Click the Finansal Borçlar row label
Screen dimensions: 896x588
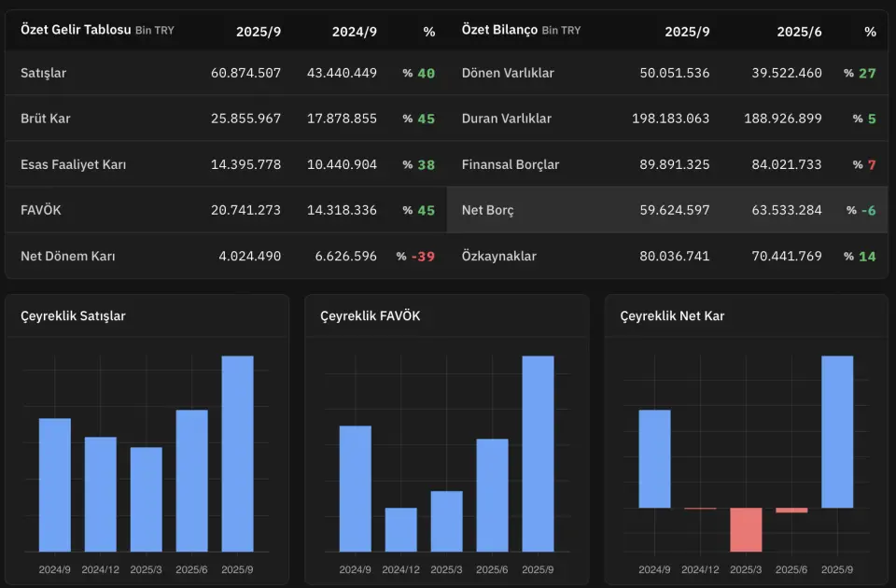tap(511, 164)
